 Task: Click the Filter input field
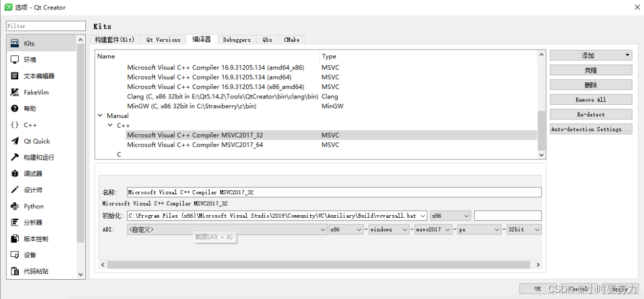point(46,26)
